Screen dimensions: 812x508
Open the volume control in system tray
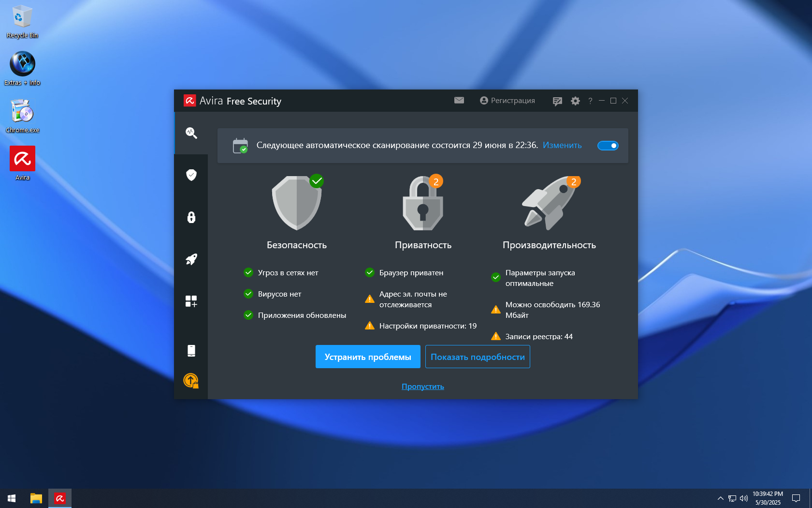744,498
